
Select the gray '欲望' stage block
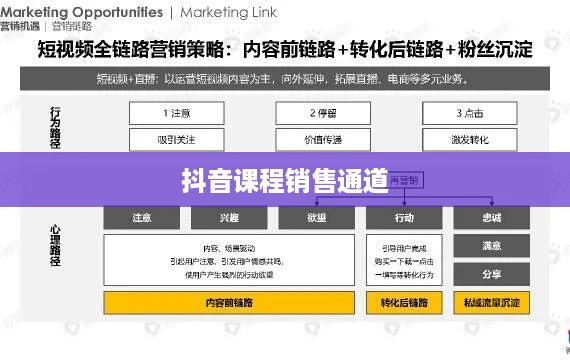[x=317, y=217]
